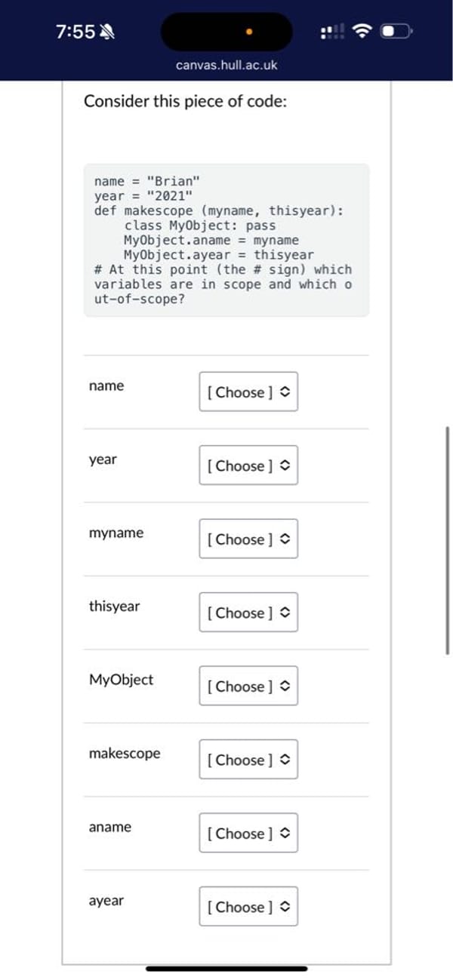Click the up-down arrows on year dropdown
453x980 pixels.
[x=285, y=465]
